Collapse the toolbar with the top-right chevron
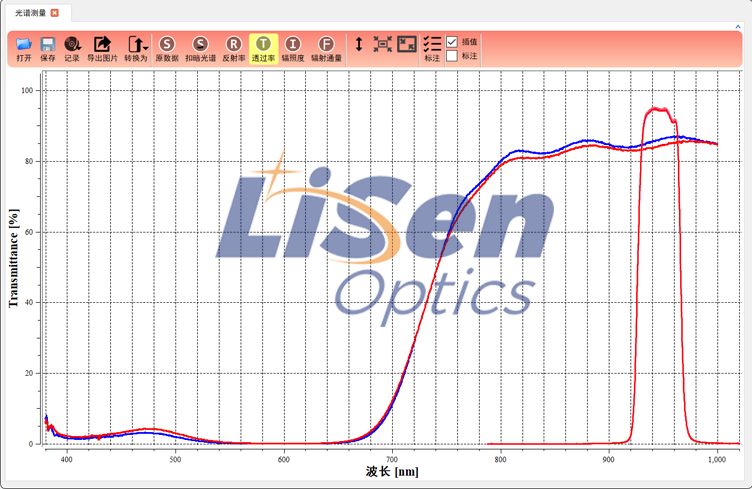The height and width of the screenshot is (489, 752). pos(738,27)
